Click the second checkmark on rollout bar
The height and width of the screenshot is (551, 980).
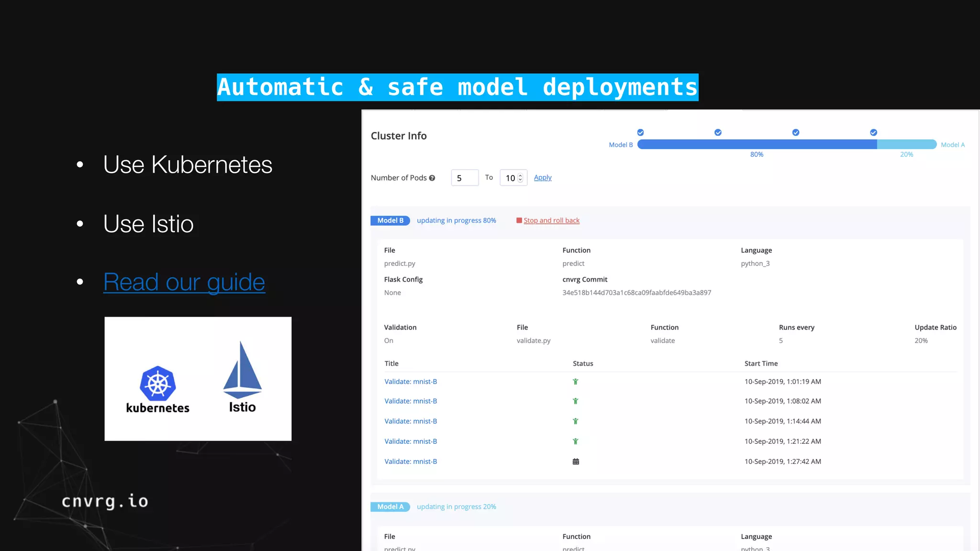[718, 132]
